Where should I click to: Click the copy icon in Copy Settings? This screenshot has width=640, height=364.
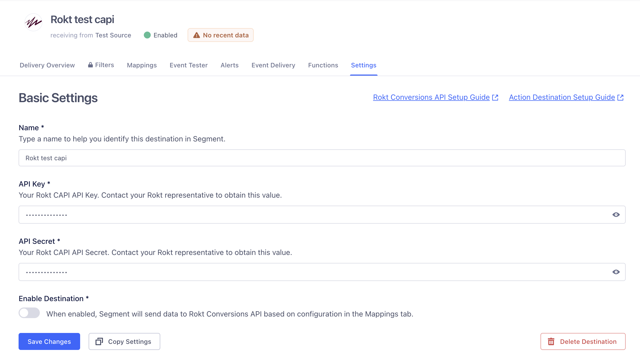(x=99, y=341)
